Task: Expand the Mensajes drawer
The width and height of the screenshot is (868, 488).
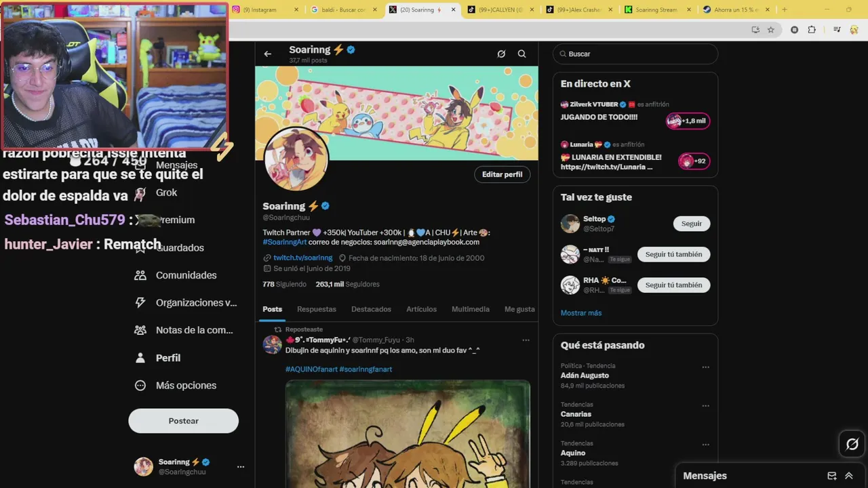Action: coord(848,476)
